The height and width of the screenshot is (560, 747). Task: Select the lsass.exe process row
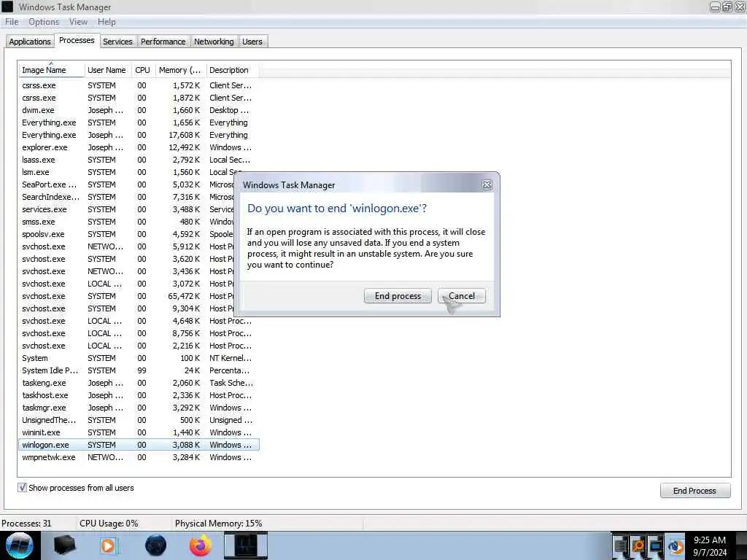[139, 160]
